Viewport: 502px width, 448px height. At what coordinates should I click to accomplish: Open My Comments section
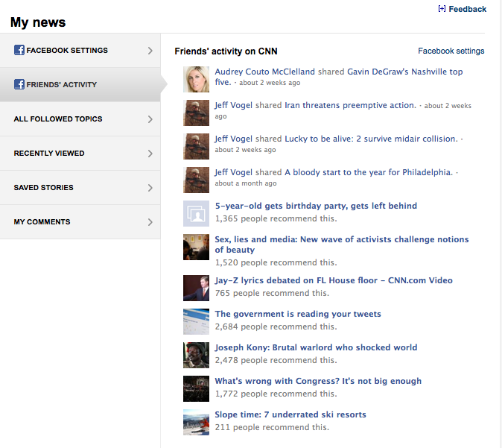[x=80, y=221]
